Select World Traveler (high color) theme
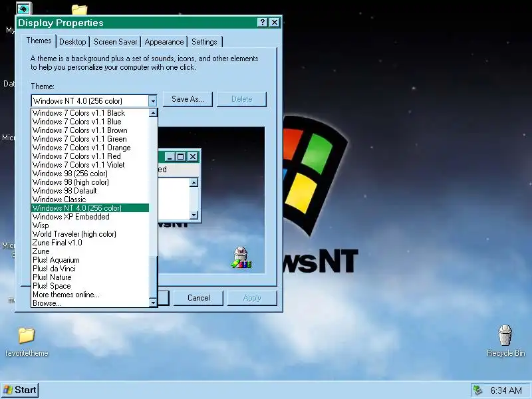 click(x=90, y=234)
